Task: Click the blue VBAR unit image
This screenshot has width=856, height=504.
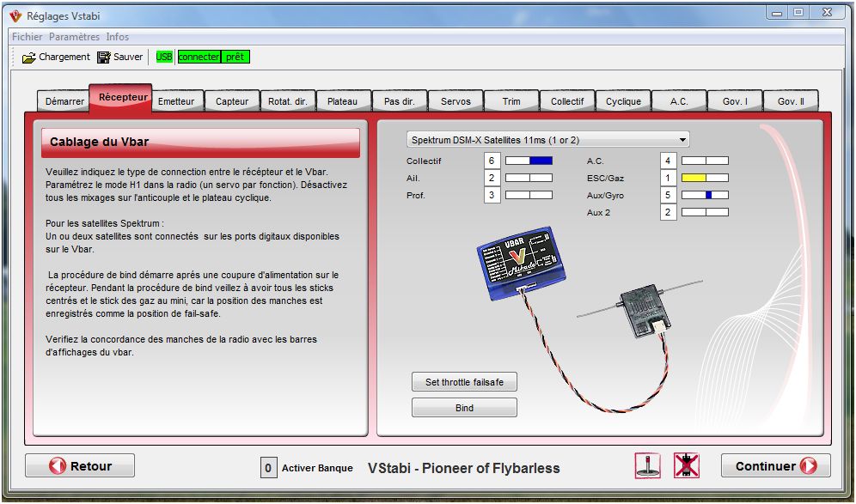Action: point(523,264)
